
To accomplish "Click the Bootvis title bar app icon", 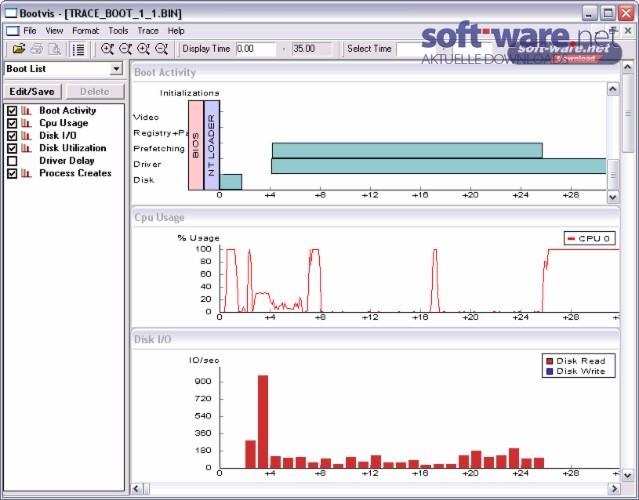I will tap(10, 13).
